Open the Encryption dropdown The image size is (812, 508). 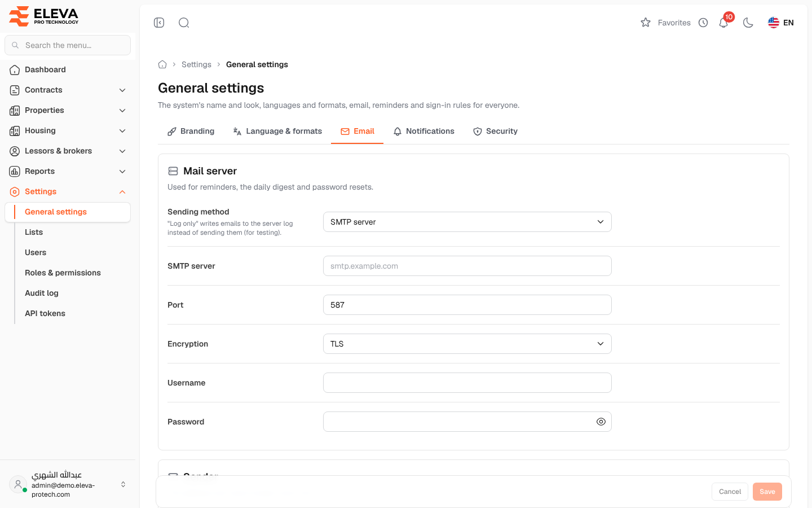(467, 344)
